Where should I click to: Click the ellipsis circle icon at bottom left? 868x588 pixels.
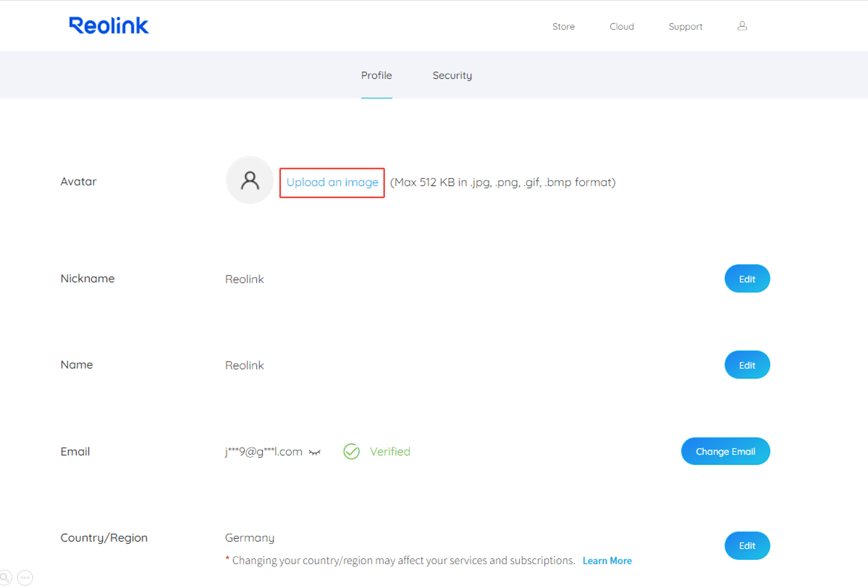pyautogui.click(x=25, y=577)
